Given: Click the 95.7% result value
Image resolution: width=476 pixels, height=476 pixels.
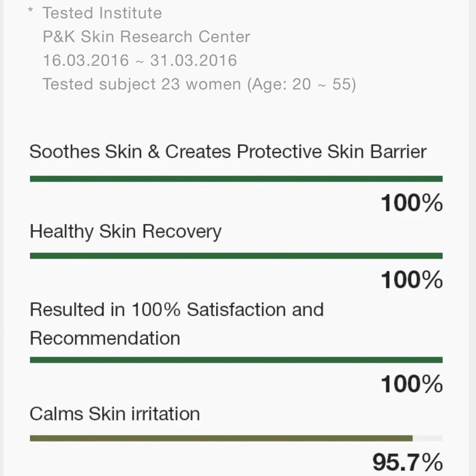Looking at the screenshot, I should 407,463.
